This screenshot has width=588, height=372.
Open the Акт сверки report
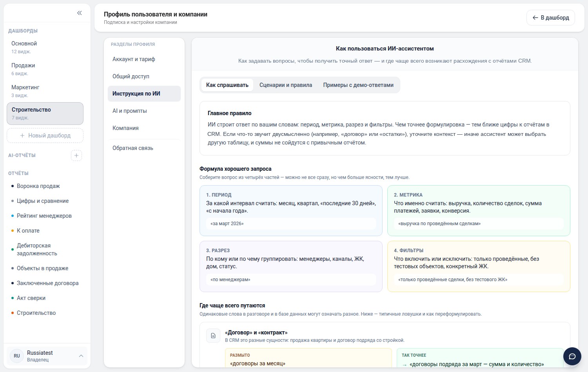point(45,298)
